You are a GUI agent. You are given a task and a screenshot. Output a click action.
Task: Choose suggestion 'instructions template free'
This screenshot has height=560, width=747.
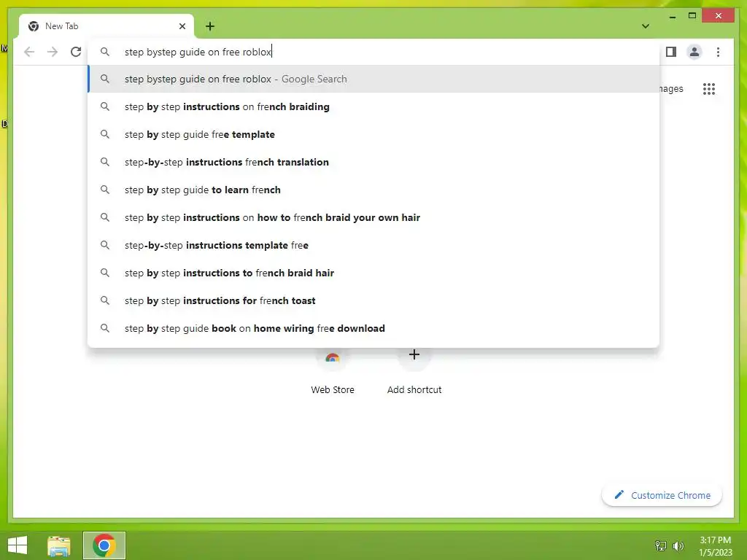pyautogui.click(x=374, y=245)
